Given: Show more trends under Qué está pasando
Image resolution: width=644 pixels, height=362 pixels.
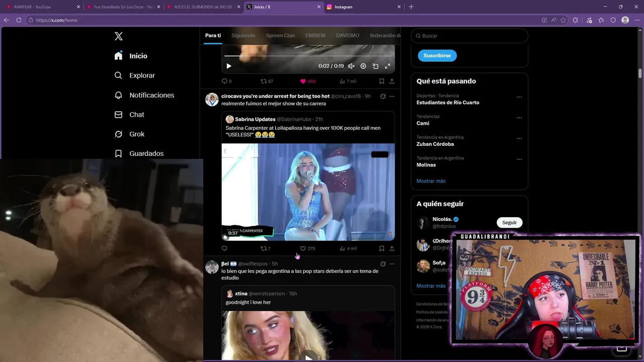Looking at the screenshot, I should click(x=431, y=181).
